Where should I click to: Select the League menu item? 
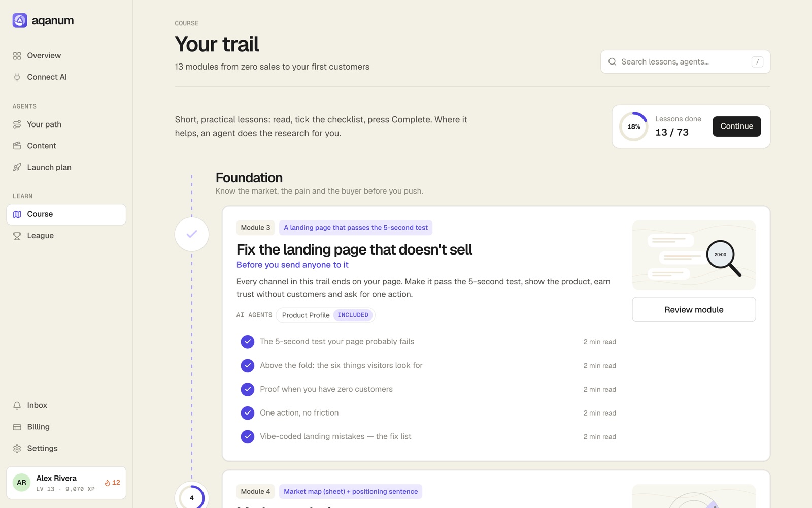pyautogui.click(x=66, y=236)
